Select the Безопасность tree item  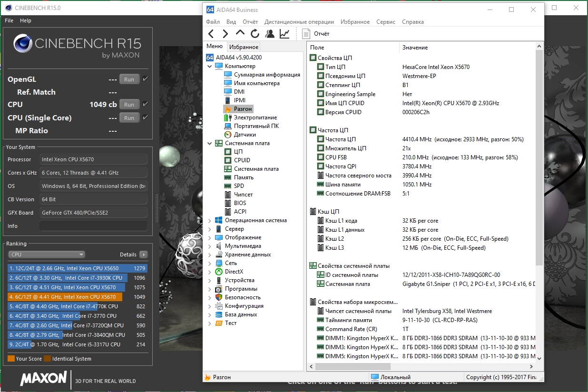click(239, 297)
